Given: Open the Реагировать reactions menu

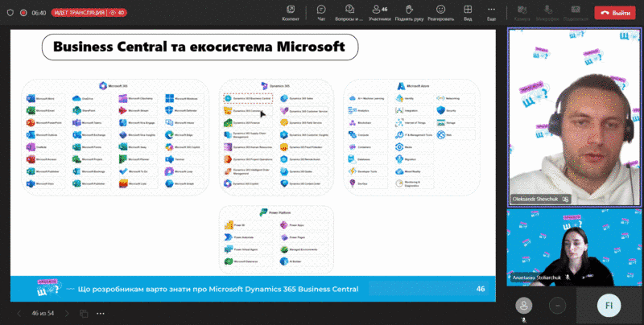Looking at the screenshot, I should 440,13.
